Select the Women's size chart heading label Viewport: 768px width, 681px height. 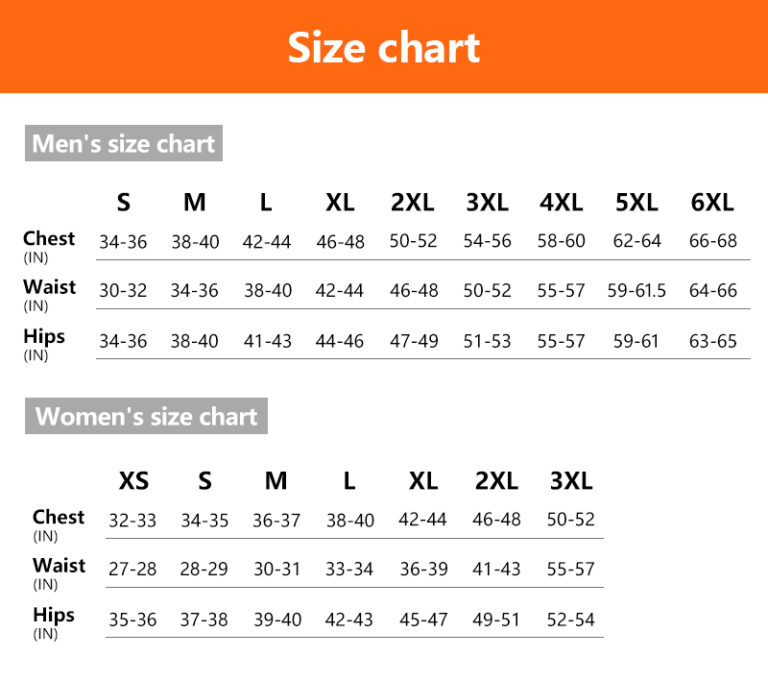click(146, 416)
